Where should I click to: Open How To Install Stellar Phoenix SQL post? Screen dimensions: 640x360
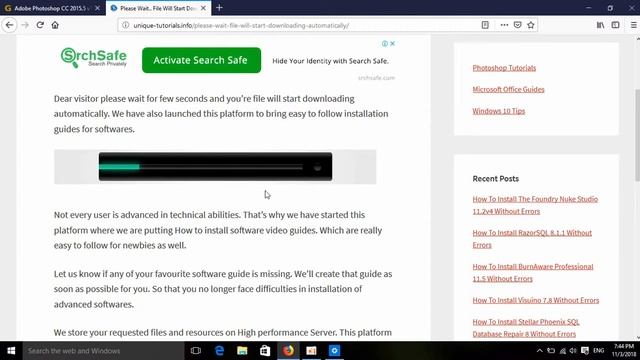526,328
